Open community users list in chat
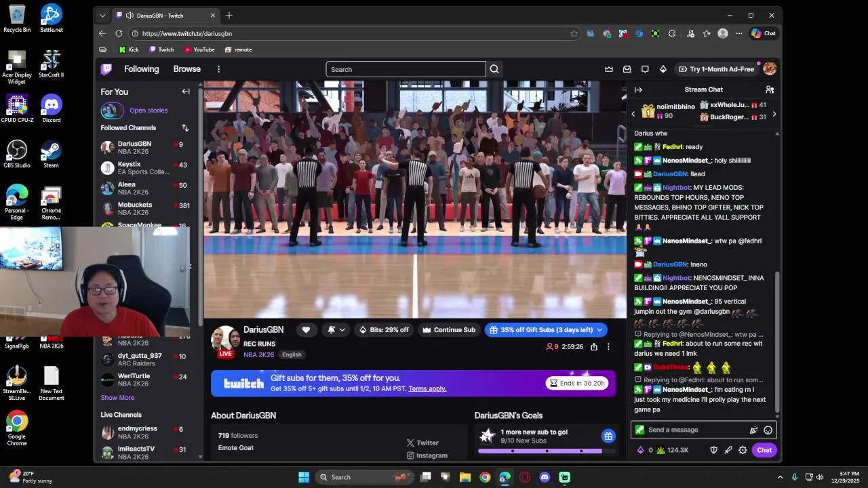This screenshot has width=868, height=488. (770, 89)
